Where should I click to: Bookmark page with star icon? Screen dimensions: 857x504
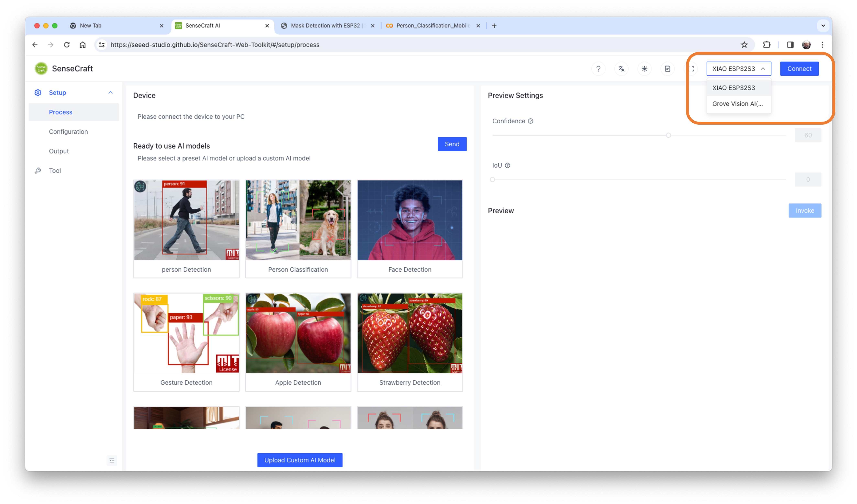[x=744, y=45]
